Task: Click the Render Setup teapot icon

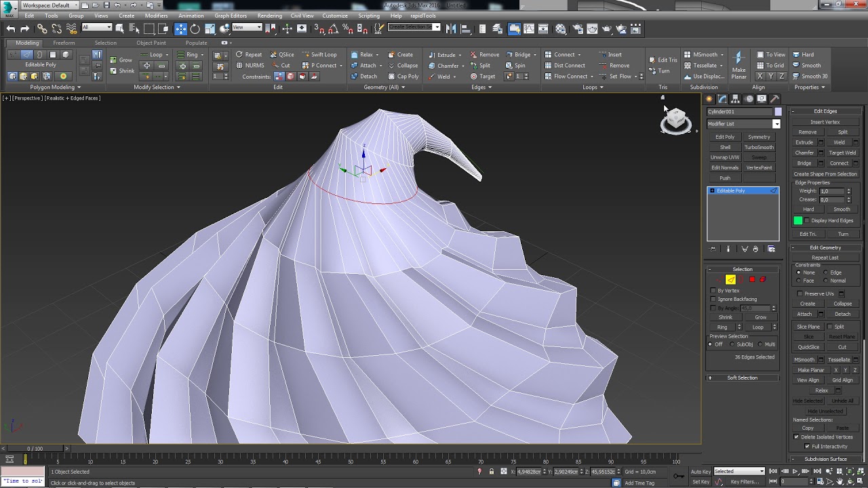Action: tap(577, 28)
